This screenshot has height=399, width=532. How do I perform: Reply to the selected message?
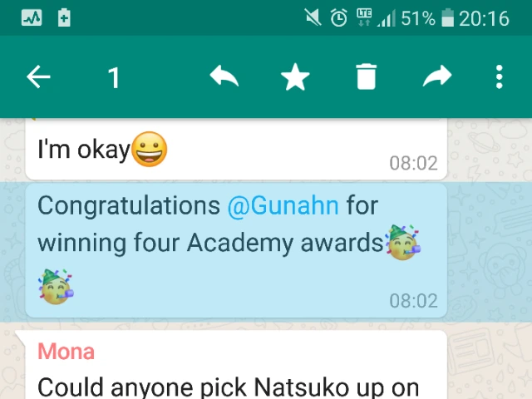(224, 76)
